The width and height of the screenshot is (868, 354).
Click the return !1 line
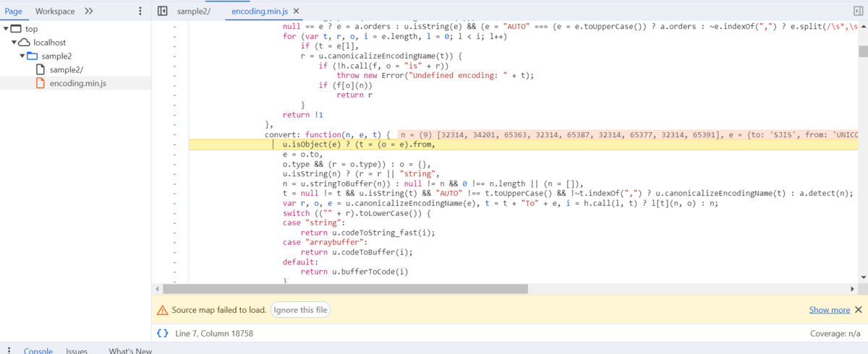(303, 115)
